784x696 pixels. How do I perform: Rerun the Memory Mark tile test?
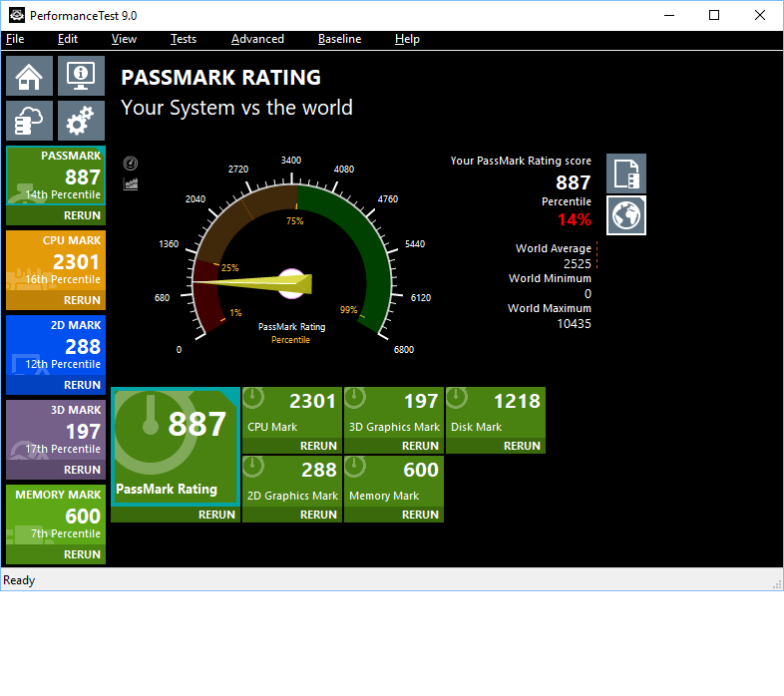click(x=420, y=515)
